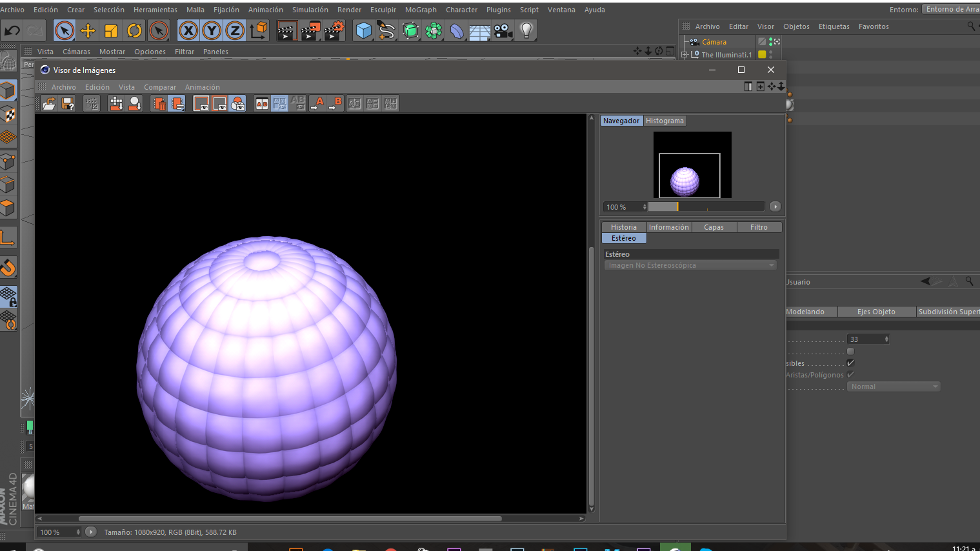The height and width of the screenshot is (551, 980).
Task: Select the Live Selection tool
Action: click(x=64, y=30)
